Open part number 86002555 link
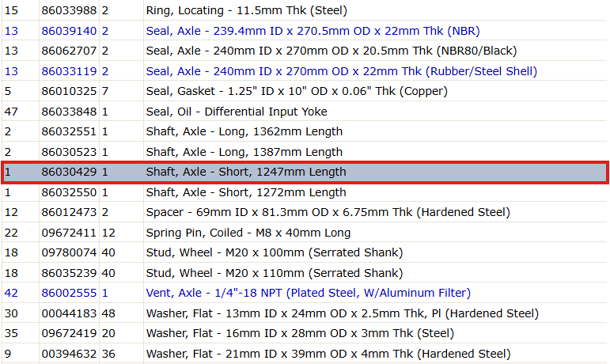The height and width of the screenshot is (364, 610). coord(69,293)
